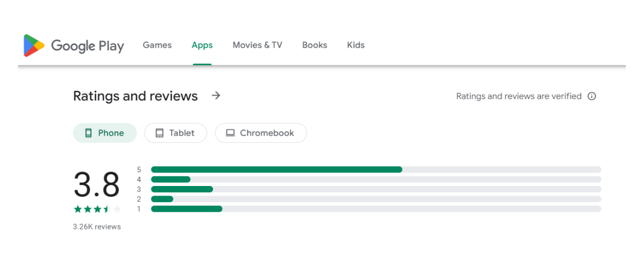Select the Tablet device filter
The image size is (644, 268).
pos(175,133)
